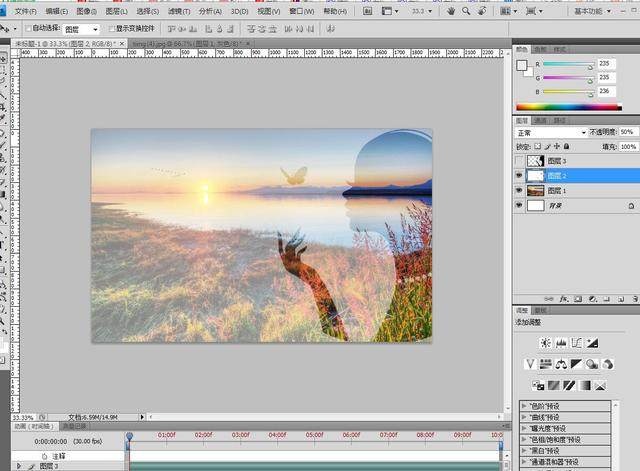The width and height of the screenshot is (640, 471).
Task: Add a Curves adjustment icon
Action: pyautogui.click(x=577, y=342)
